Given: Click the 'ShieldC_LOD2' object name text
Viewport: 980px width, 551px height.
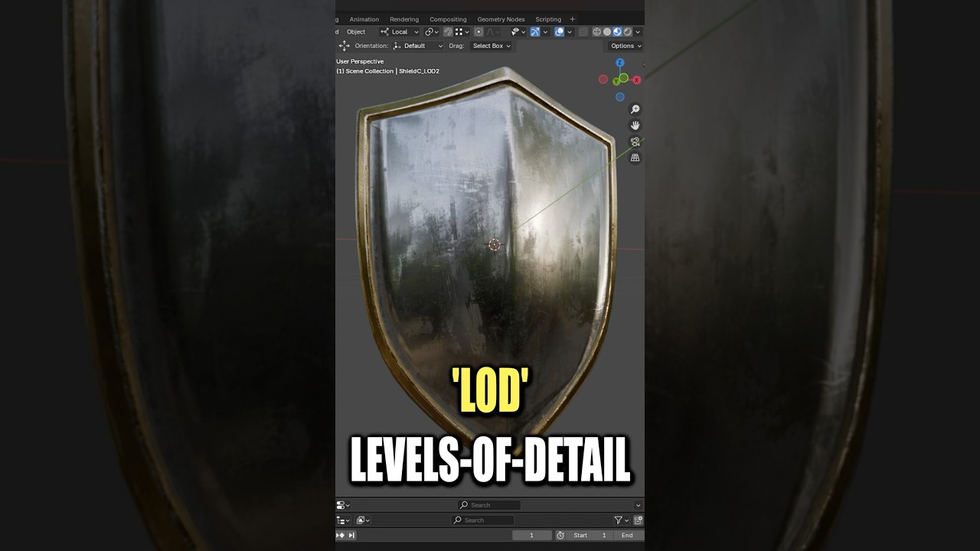Looking at the screenshot, I should (419, 71).
